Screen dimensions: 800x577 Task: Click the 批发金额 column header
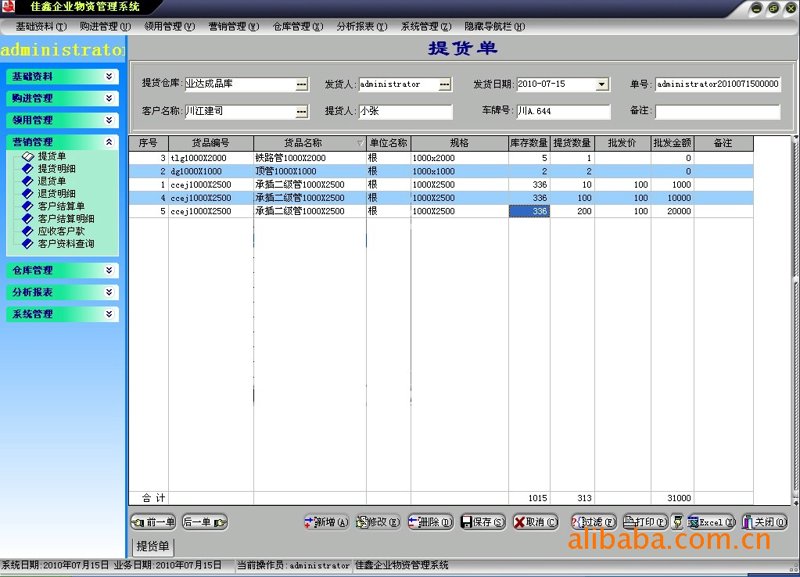pyautogui.click(x=672, y=143)
